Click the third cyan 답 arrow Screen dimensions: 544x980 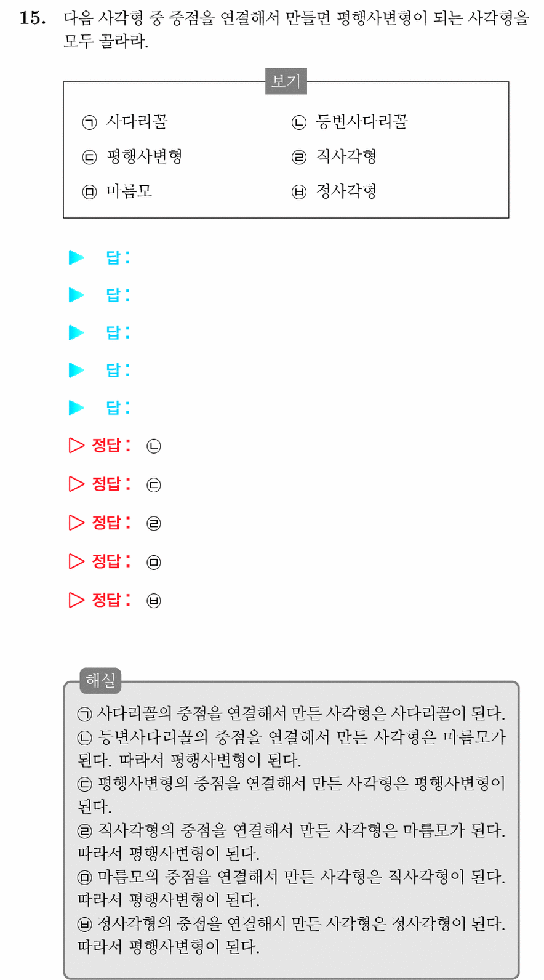pos(76,332)
